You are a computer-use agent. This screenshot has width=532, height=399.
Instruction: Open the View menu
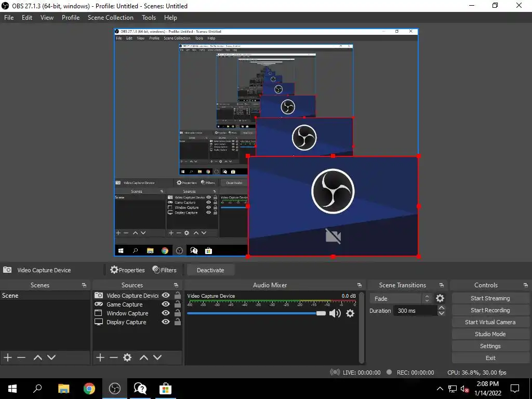point(47,18)
